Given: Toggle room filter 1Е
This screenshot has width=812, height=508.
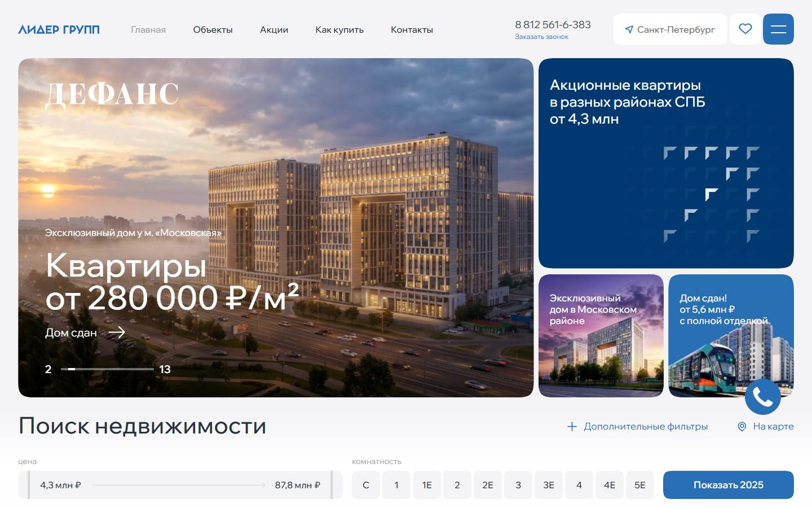Looking at the screenshot, I should tap(427, 485).
